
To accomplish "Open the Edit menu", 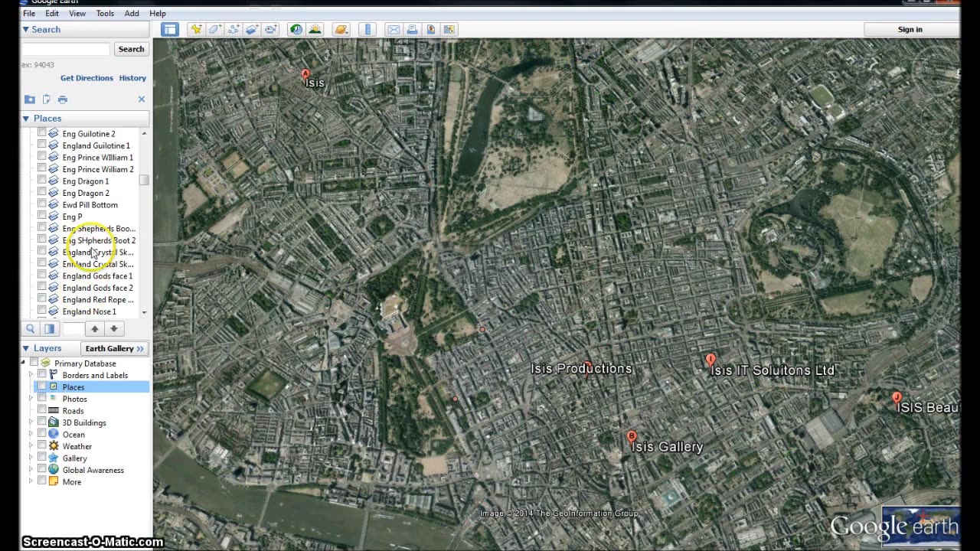I will (x=52, y=13).
